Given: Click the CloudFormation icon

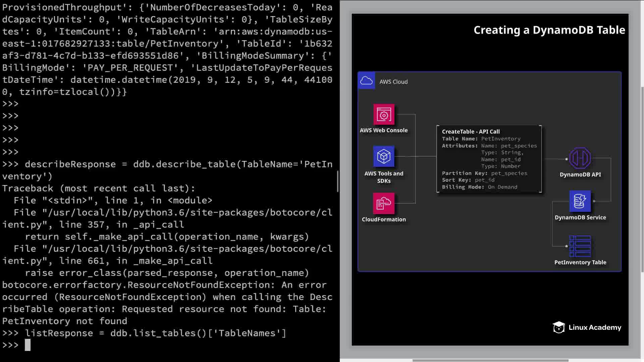Looking at the screenshot, I should point(384,203).
